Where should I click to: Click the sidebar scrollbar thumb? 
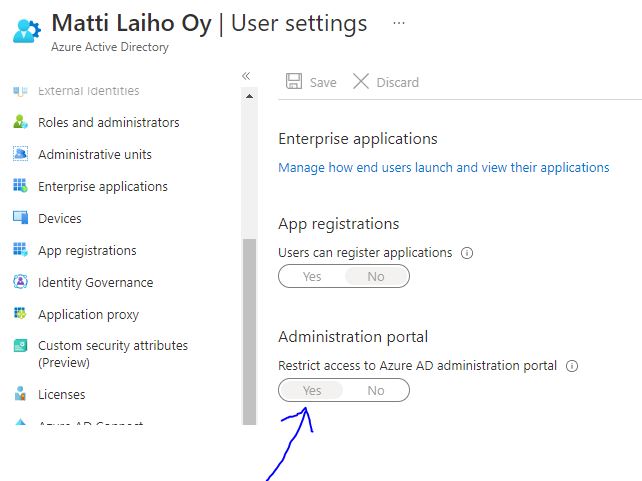click(249, 332)
